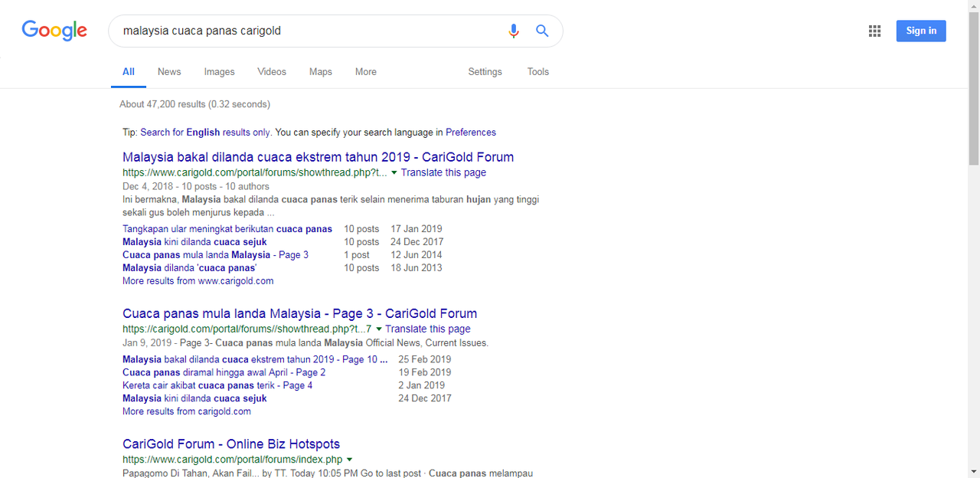Open the Settings menu
Viewport: 980px width, 478px height.
coord(485,72)
